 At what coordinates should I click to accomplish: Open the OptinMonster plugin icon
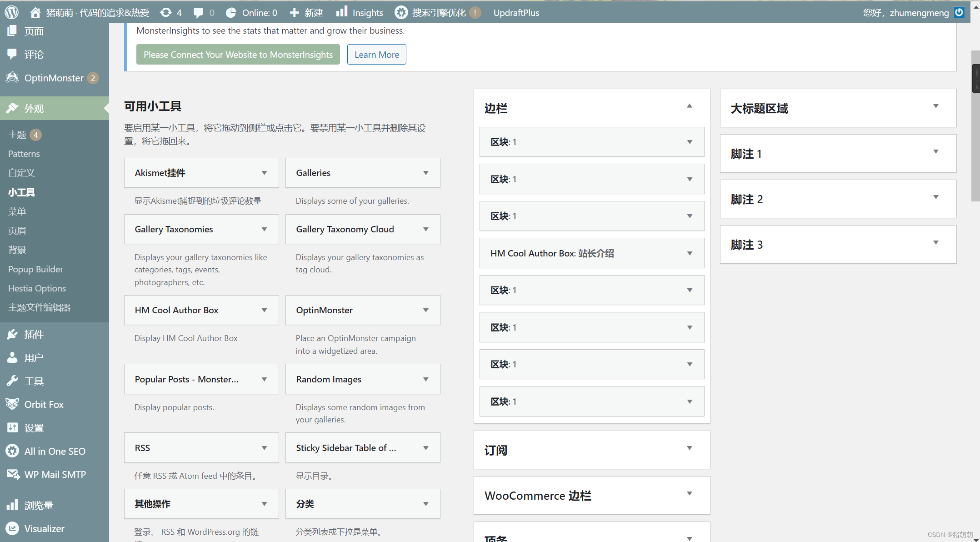pos(12,78)
